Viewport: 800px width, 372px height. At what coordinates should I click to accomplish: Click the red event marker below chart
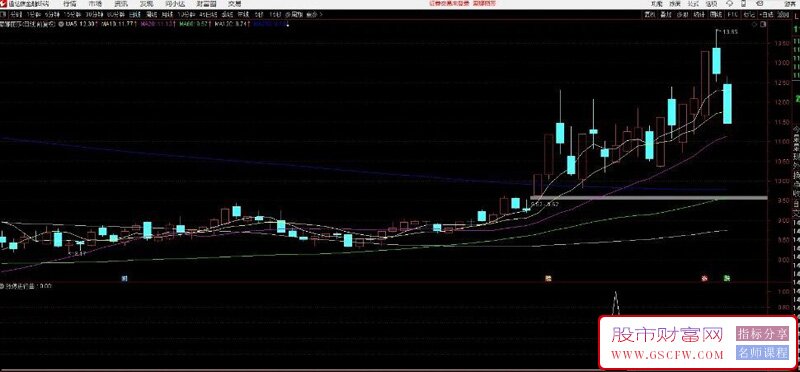(x=705, y=279)
